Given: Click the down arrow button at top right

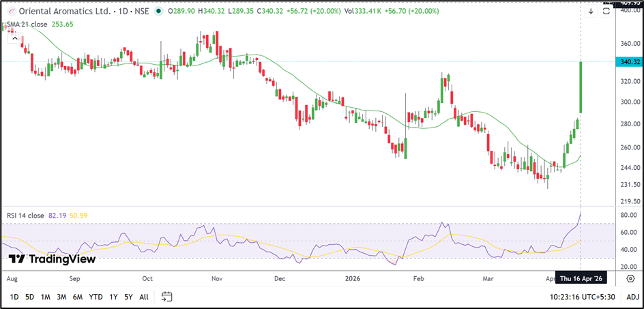Looking at the screenshot, I should click(x=591, y=12).
